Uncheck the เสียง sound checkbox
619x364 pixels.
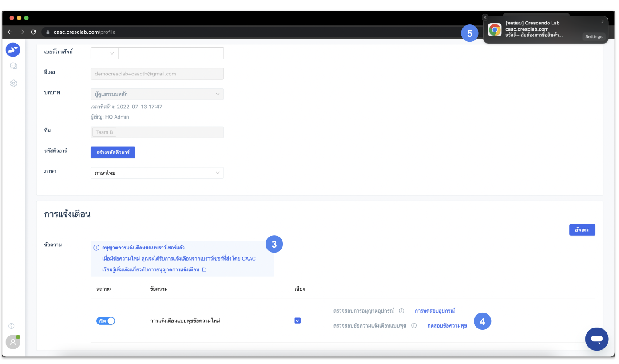[x=298, y=320]
